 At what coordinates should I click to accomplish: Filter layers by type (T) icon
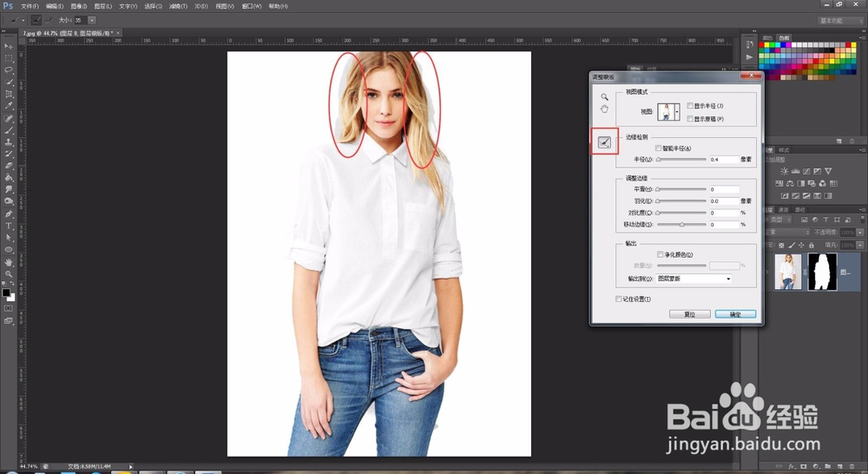point(825,220)
